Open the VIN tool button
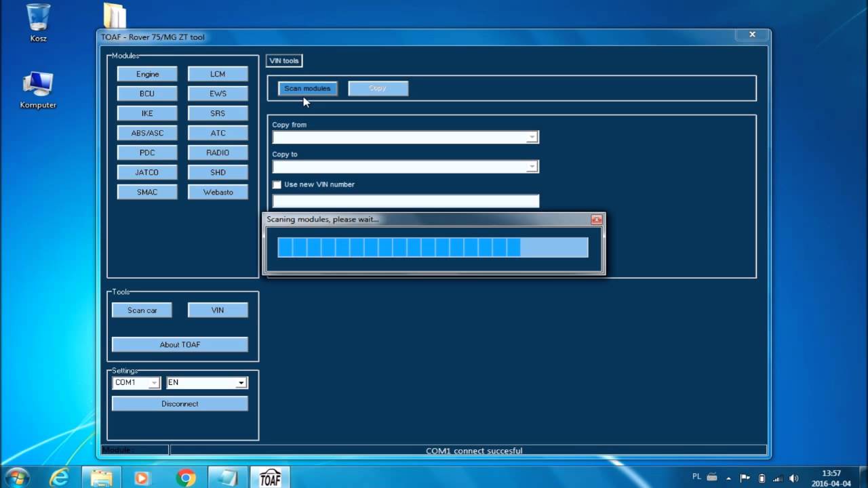 tap(218, 310)
